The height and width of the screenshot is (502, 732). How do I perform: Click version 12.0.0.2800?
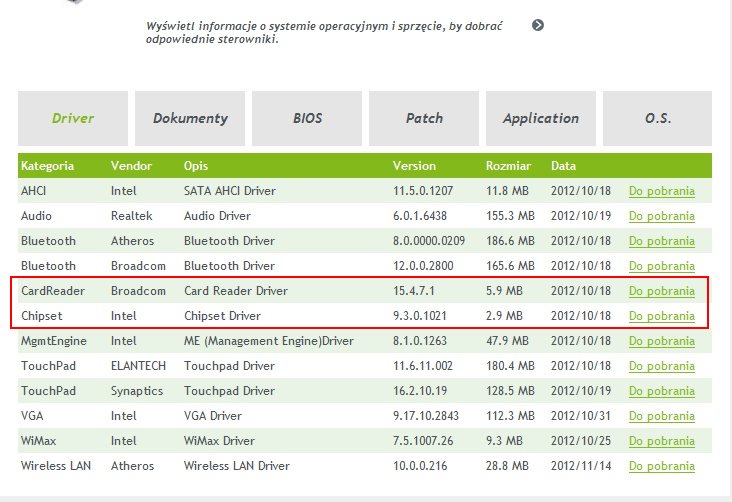[423, 266]
